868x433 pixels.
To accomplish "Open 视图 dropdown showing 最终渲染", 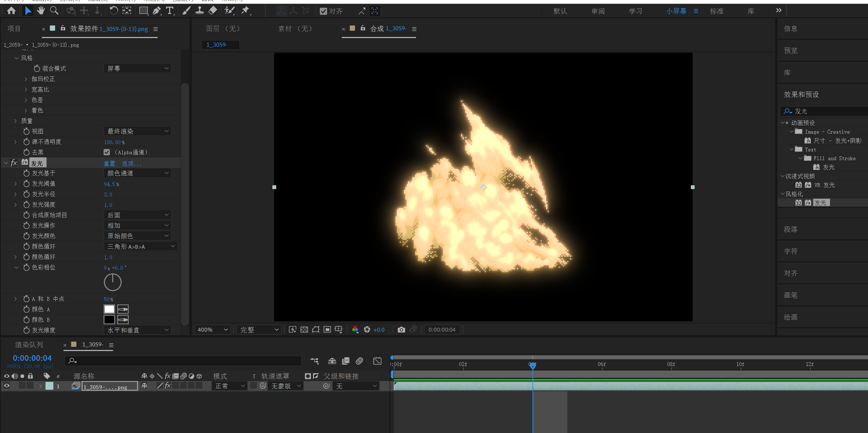I will tap(137, 131).
